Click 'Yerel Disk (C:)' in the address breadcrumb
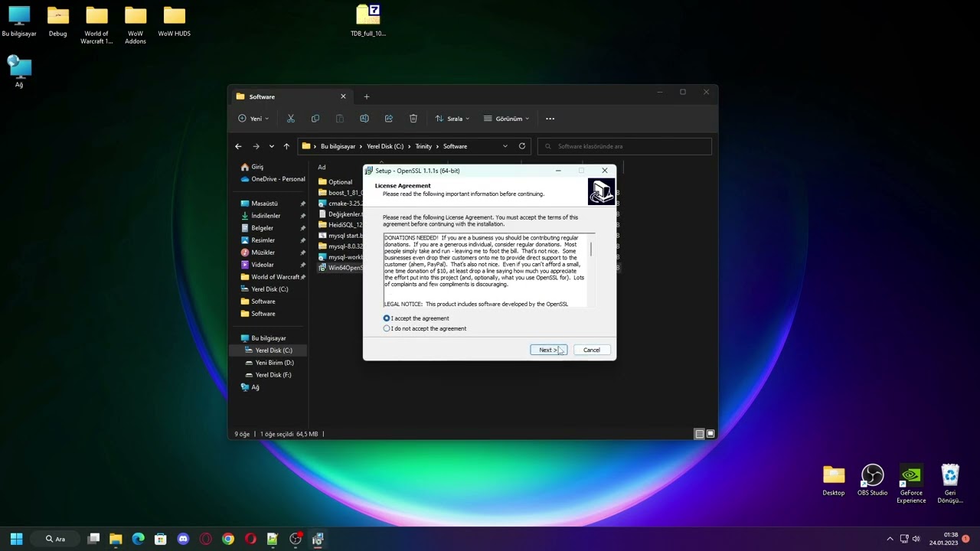980x551 pixels. 385,146
